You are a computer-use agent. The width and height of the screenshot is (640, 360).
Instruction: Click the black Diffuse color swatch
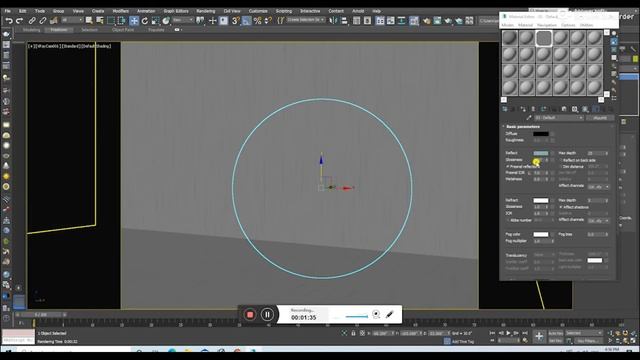pos(541,134)
